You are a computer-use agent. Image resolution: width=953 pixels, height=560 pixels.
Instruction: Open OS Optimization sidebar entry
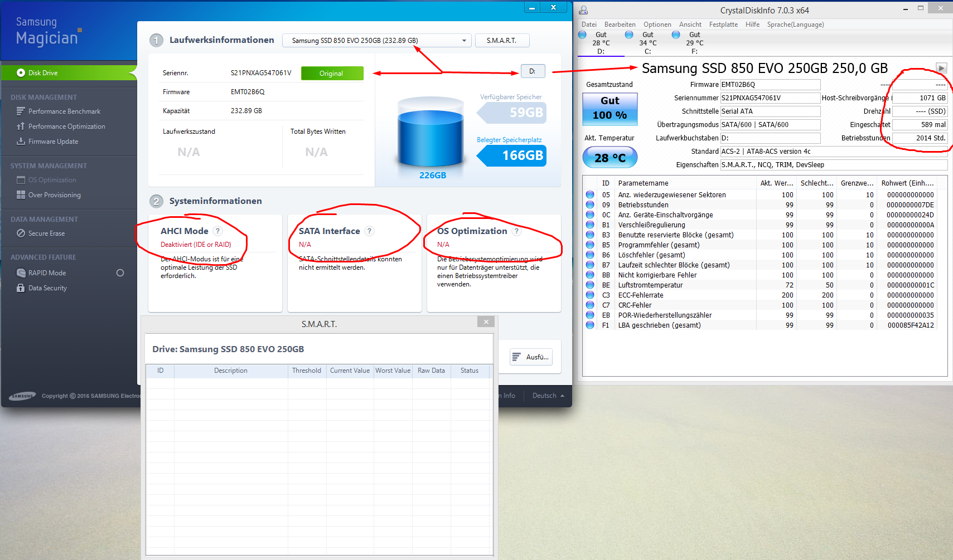[52, 180]
